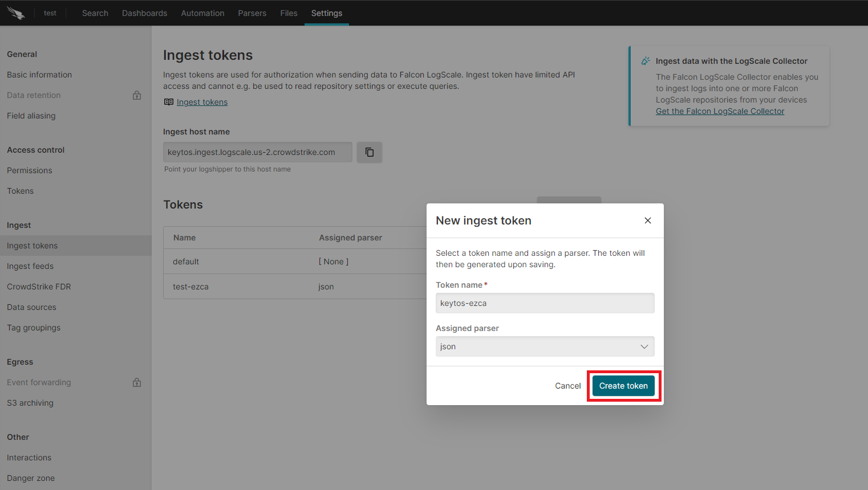Viewport: 868px width, 490px height.
Task: Open Event forwarding
Action: [x=39, y=382]
